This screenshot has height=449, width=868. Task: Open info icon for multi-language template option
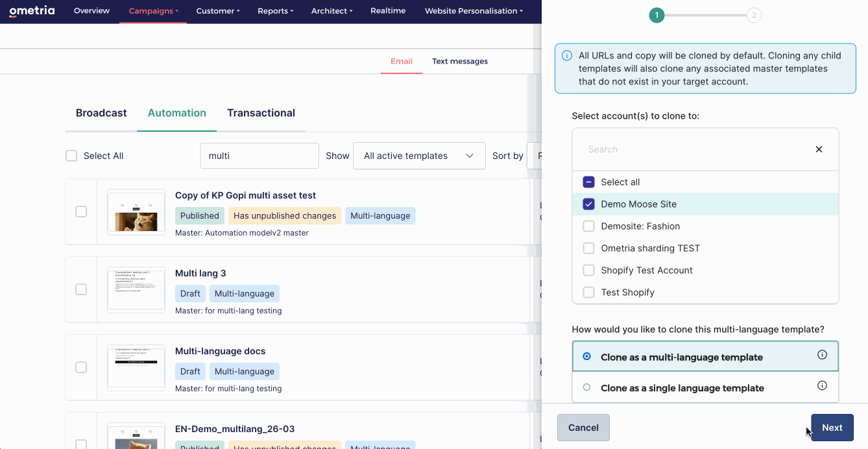pos(822,355)
